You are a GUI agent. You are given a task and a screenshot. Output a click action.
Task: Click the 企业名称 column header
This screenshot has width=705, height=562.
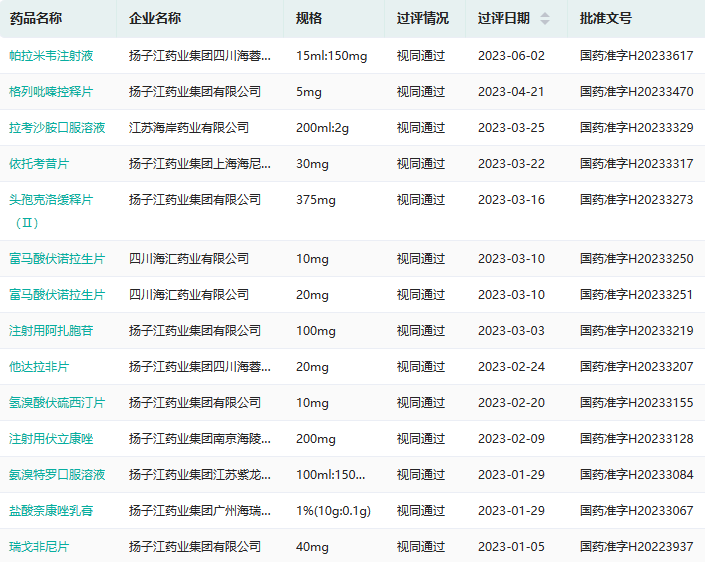point(155,18)
